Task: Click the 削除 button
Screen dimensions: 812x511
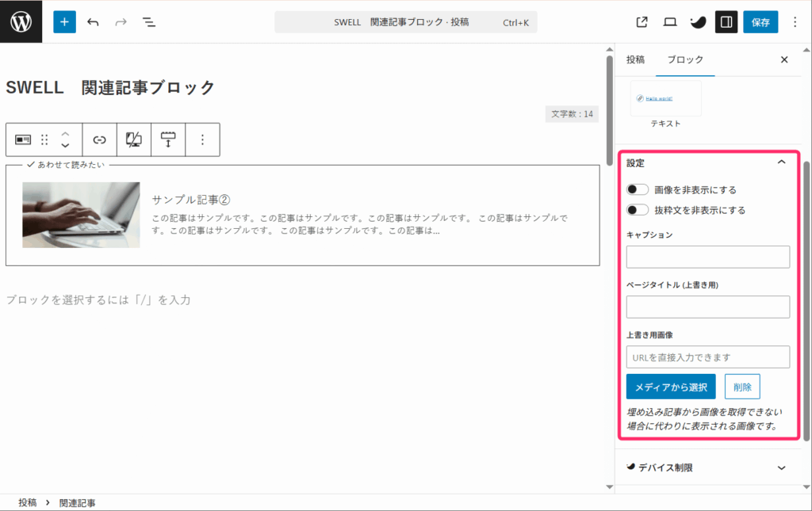Action: coord(742,387)
